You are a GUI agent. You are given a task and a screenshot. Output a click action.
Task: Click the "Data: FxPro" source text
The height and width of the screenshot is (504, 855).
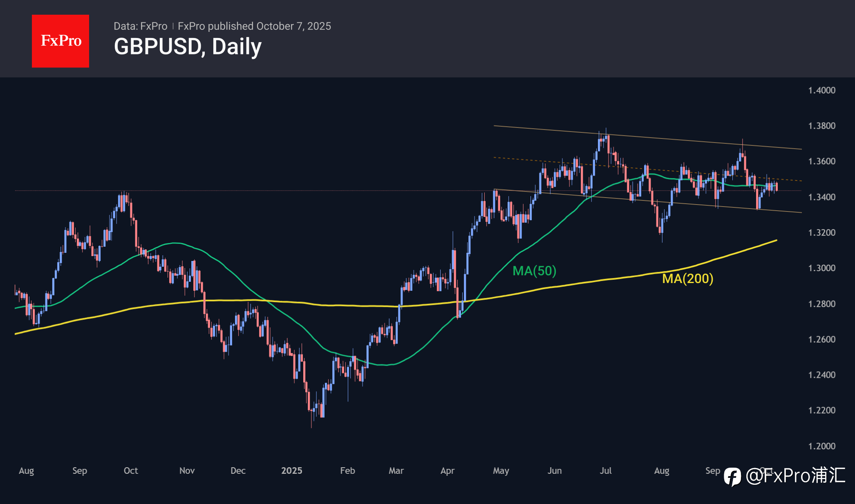tap(140, 26)
